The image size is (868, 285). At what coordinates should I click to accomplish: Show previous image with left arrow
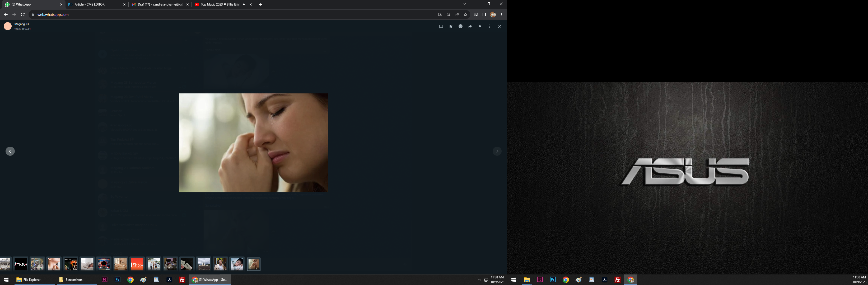coord(10,151)
